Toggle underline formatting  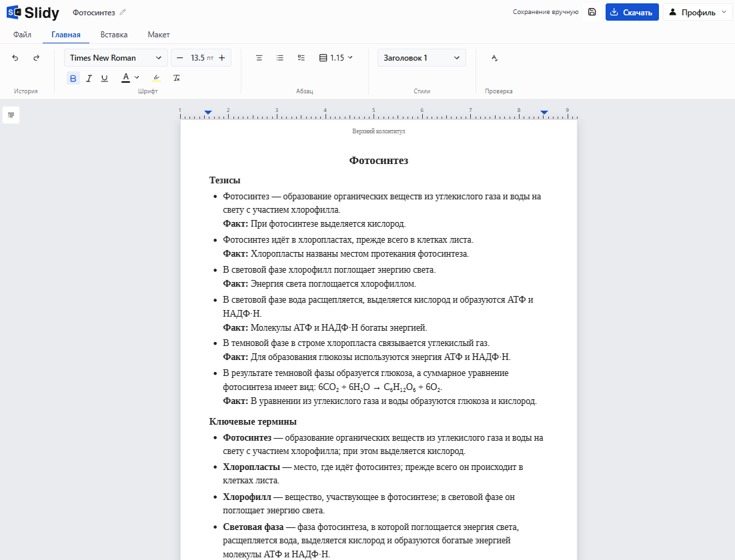click(105, 78)
